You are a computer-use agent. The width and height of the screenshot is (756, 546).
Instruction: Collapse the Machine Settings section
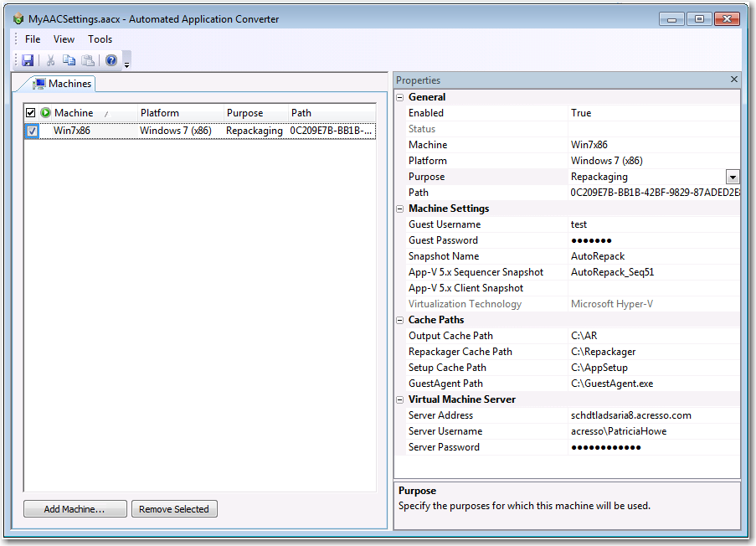pyautogui.click(x=400, y=209)
